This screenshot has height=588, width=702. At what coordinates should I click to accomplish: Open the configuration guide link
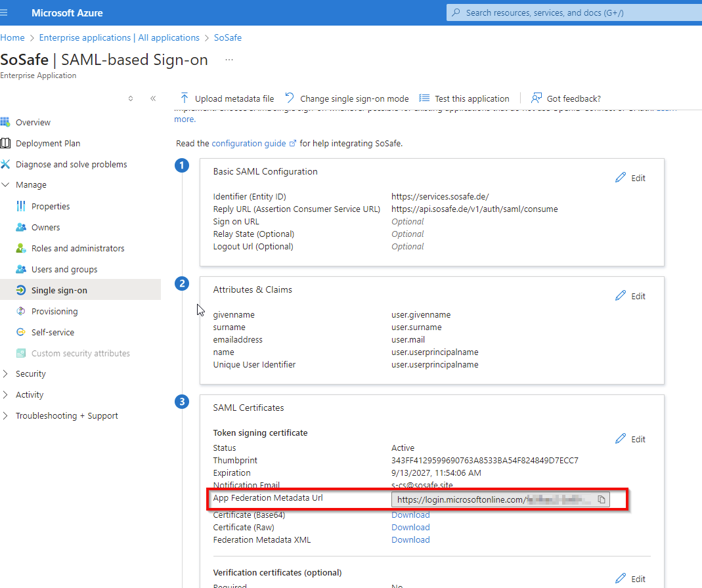click(249, 143)
